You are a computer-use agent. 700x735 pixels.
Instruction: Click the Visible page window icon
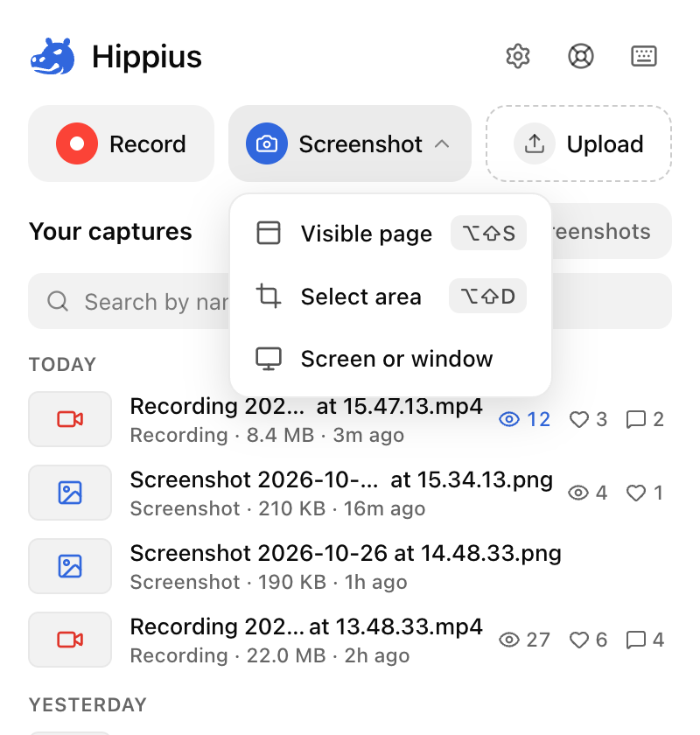[x=269, y=233]
